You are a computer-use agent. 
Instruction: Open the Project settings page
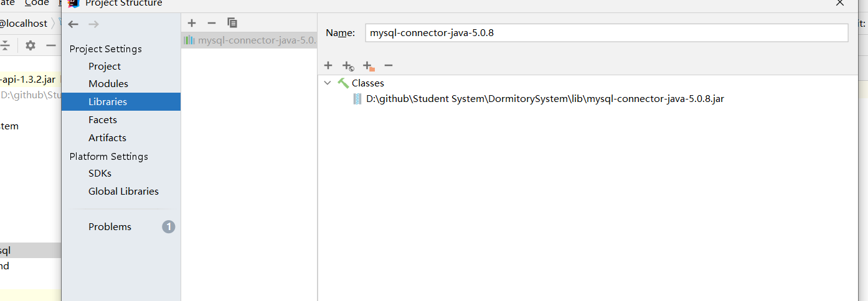tap(105, 66)
